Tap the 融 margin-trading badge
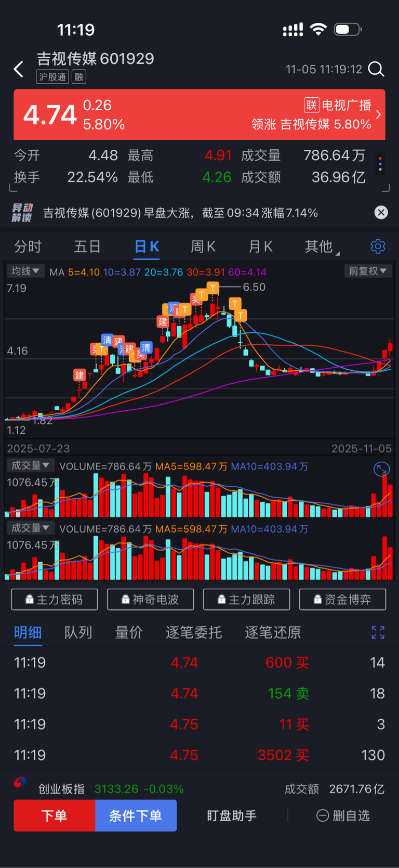 click(x=78, y=77)
